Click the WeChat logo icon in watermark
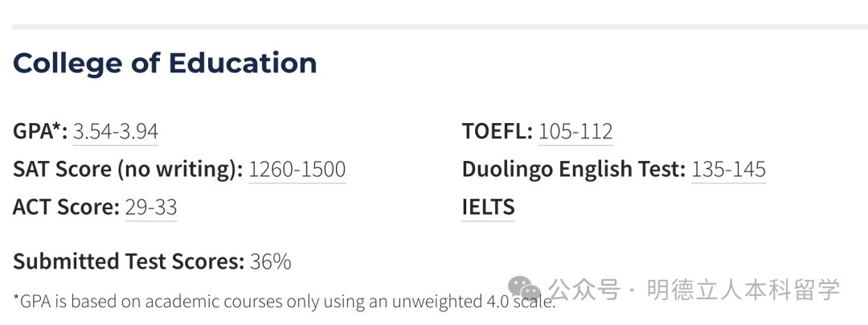 (x=524, y=289)
